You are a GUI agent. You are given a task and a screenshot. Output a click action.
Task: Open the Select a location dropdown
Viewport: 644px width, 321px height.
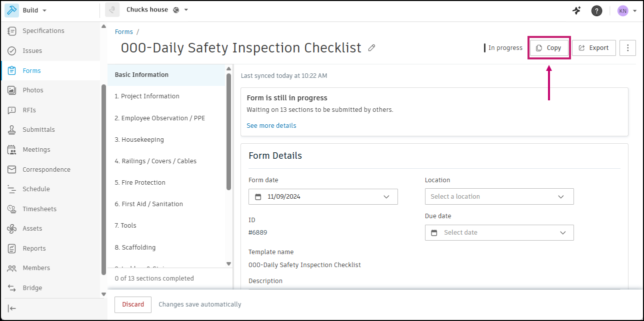[499, 197]
